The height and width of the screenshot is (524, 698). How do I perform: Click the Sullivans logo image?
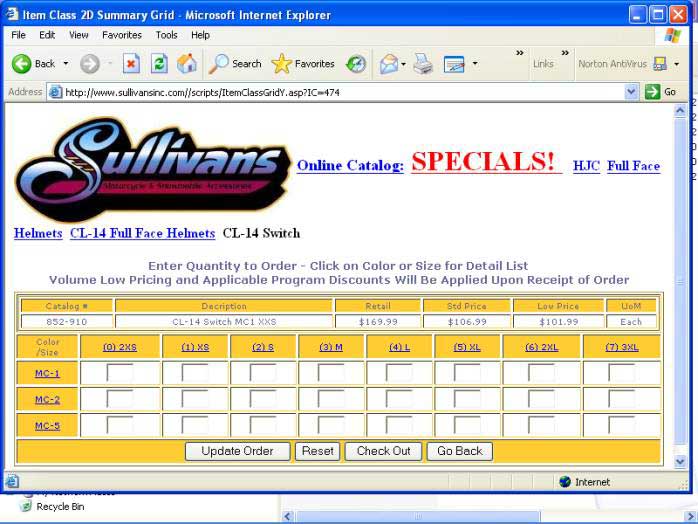point(152,169)
